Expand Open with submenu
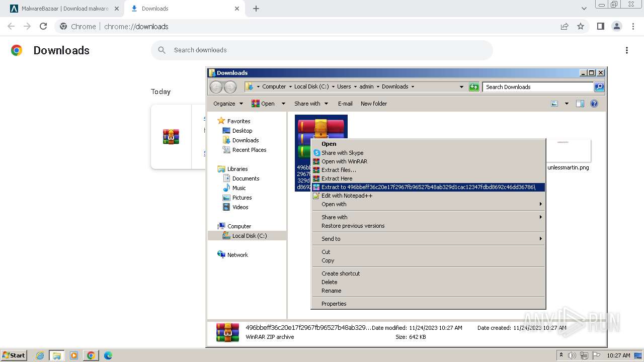Image resolution: width=644 pixels, height=362 pixels. (x=428, y=204)
